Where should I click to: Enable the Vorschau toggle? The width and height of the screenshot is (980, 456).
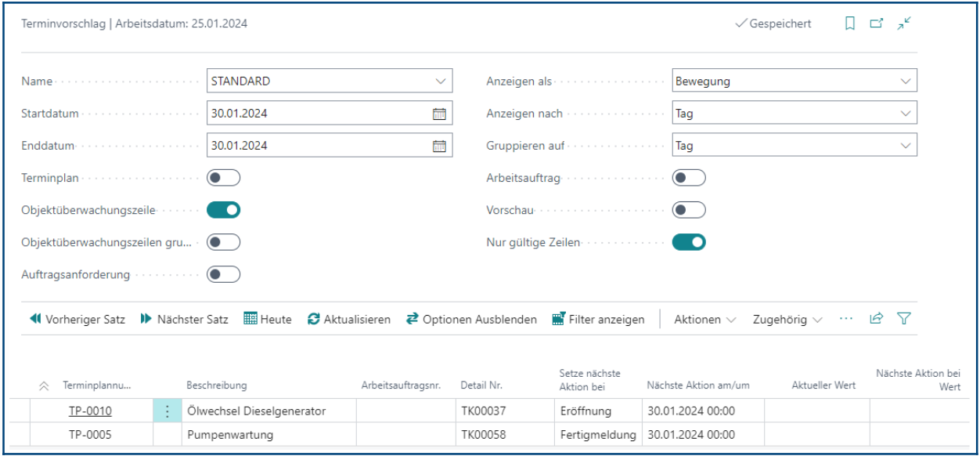click(x=689, y=210)
